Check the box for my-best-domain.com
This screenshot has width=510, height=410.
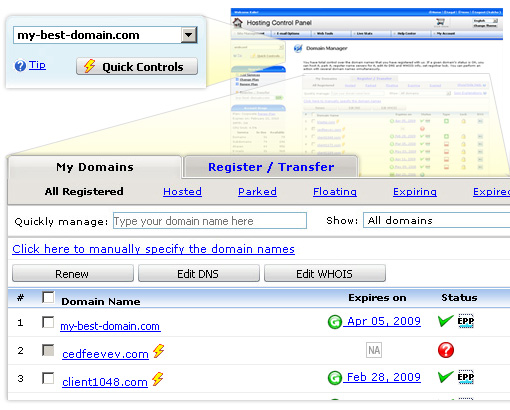pos(48,322)
